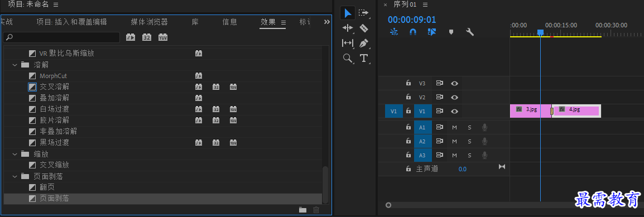Toggle nest sequence insert mode icon
This screenshot has height=217, width=644.
394,32
